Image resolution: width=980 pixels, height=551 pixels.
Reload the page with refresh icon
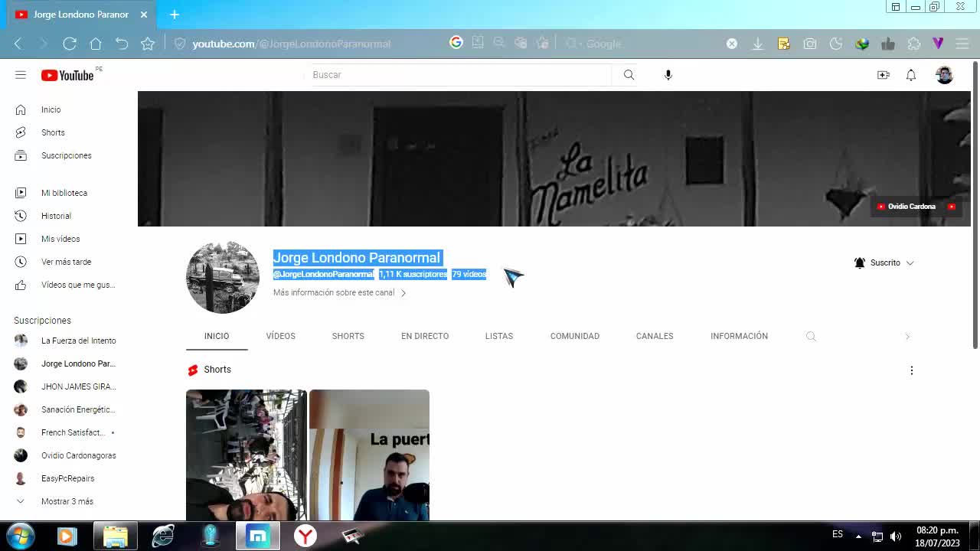click(x=70, y=44)
